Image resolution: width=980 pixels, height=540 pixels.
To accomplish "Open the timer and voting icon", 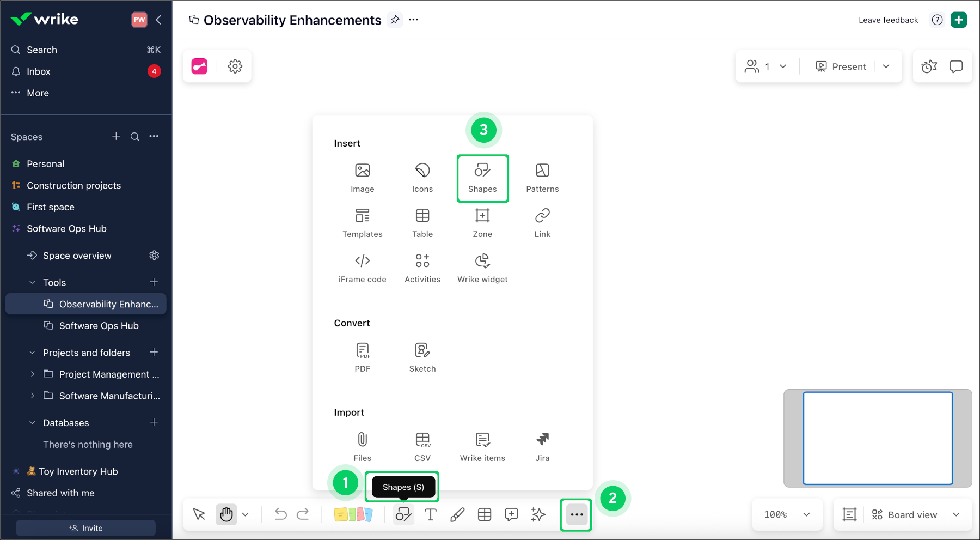I will click(929, 66).
